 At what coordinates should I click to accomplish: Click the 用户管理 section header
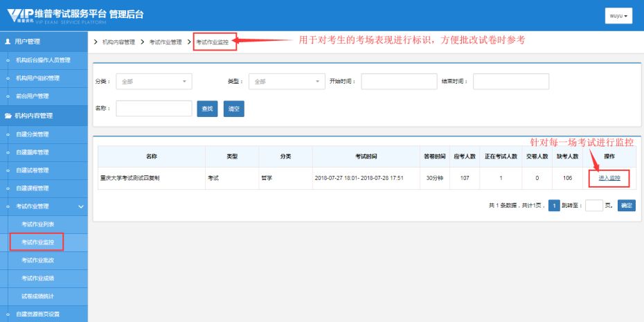[44, 42]
